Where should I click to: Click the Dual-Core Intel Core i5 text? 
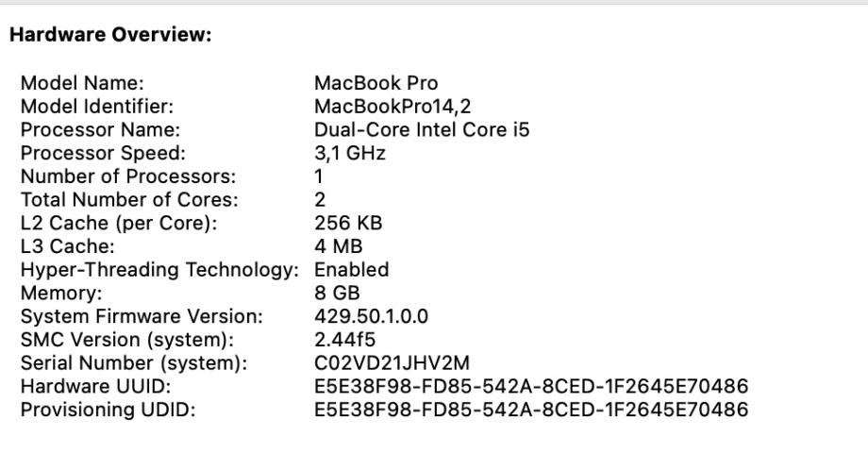(421, 129)
